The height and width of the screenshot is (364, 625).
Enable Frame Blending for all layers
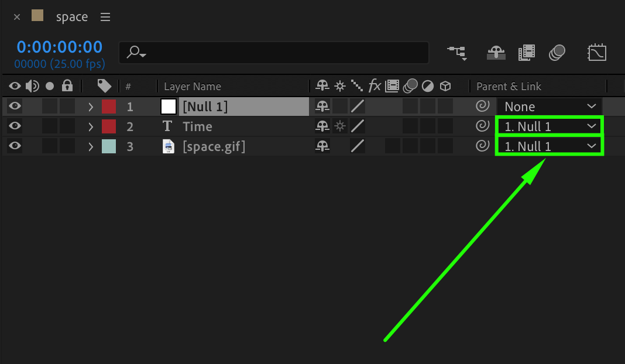pos(527,53)
